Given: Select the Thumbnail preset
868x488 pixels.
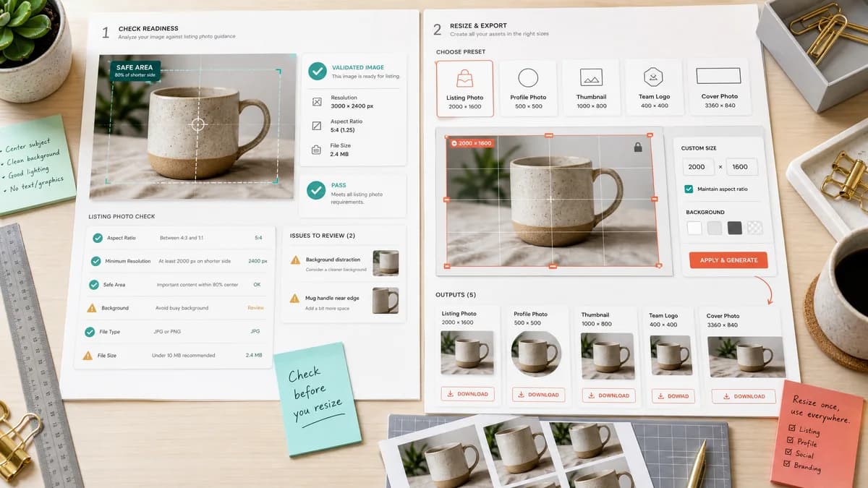Looking at the screenshot, I should click(x=591, y=88).
